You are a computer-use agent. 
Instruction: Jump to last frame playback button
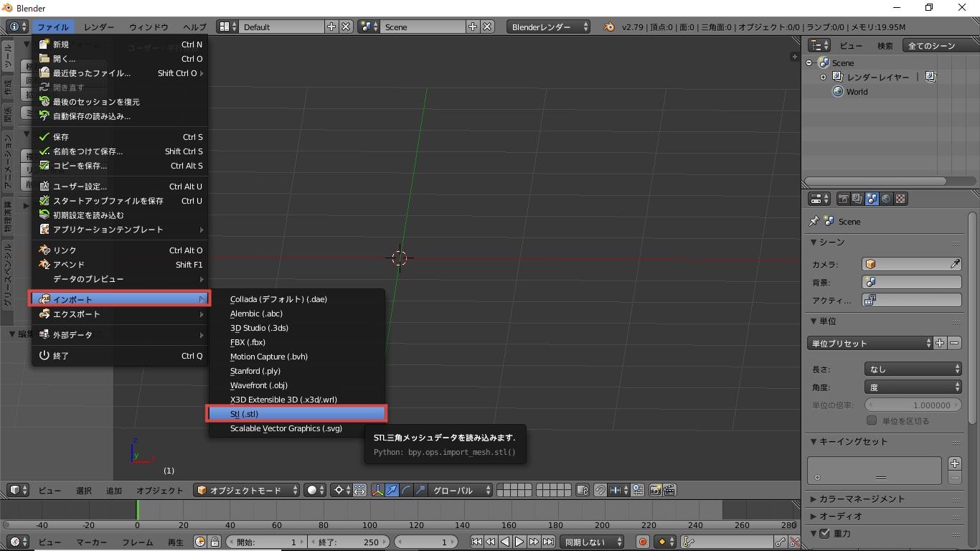point(548,542)
